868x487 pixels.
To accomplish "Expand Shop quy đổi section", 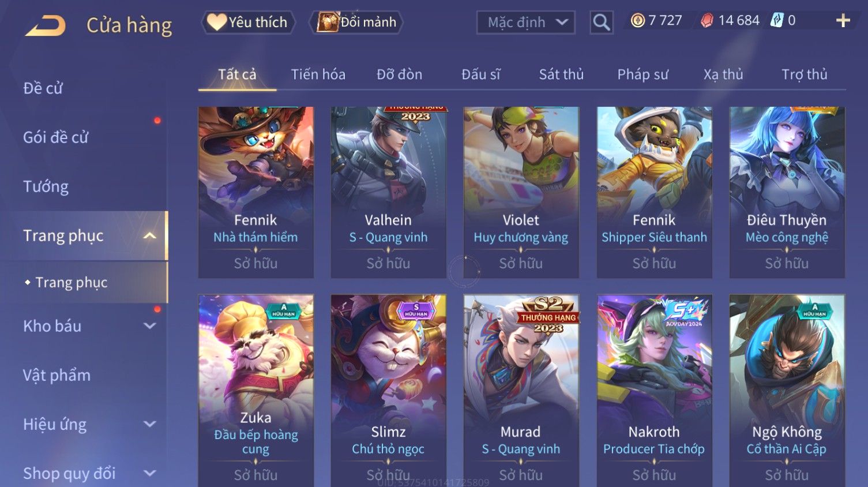I will click(150, 473).
